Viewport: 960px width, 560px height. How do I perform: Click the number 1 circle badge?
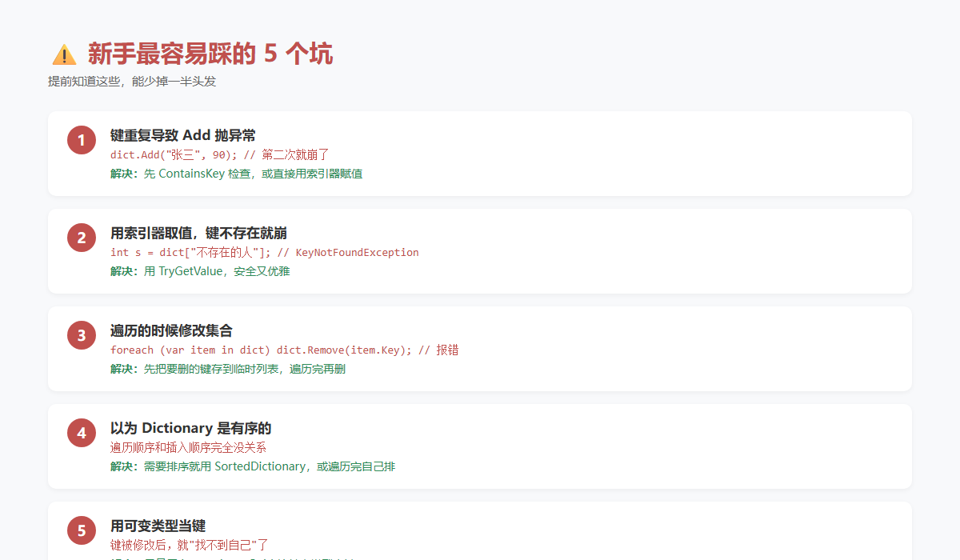tap(82, 140)
